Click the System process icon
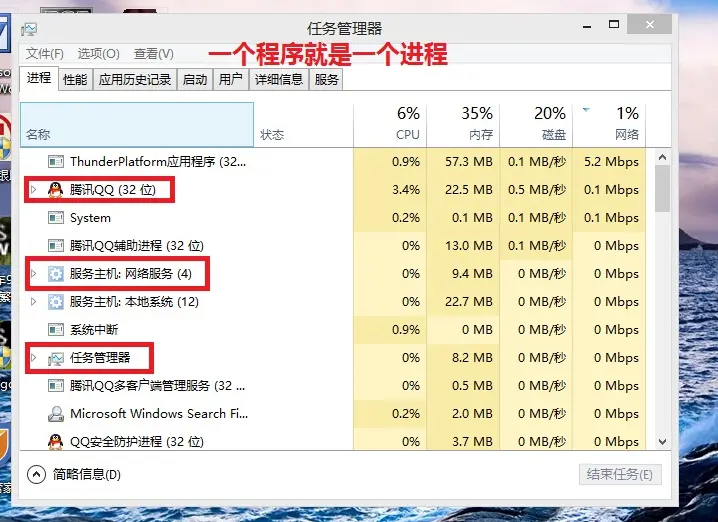718x522 pixels. [56, 218]
